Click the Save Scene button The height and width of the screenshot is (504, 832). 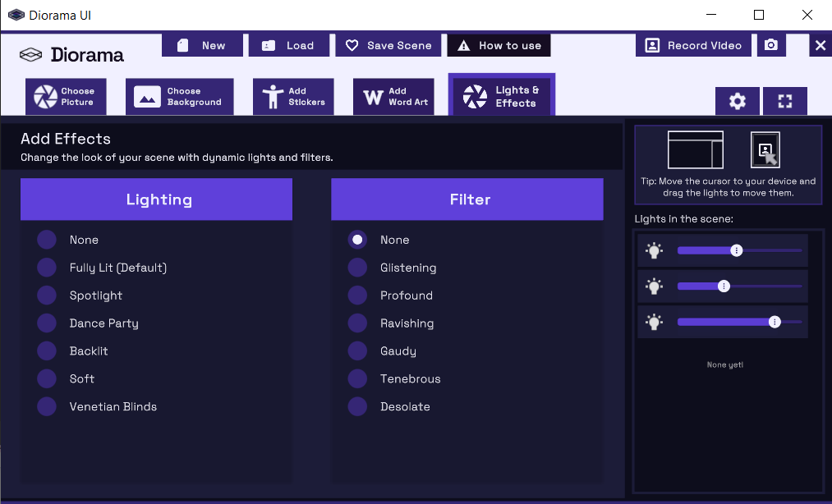[x=388, y=45]
